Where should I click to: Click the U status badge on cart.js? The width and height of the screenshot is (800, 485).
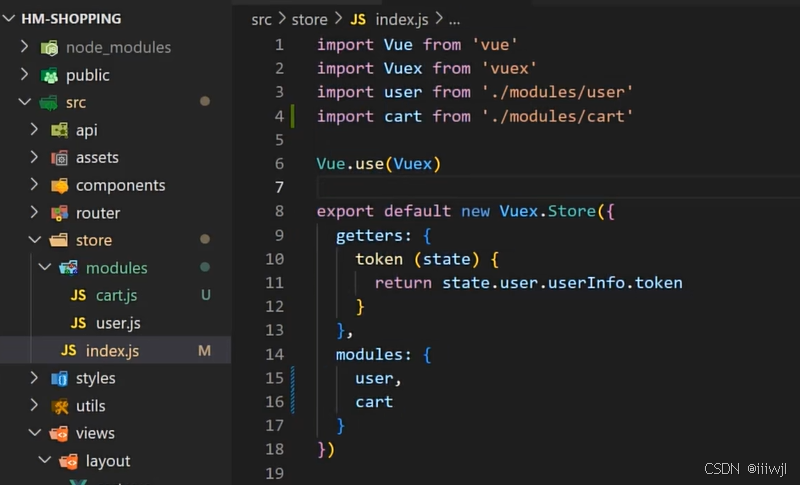[x=206, y=295]
